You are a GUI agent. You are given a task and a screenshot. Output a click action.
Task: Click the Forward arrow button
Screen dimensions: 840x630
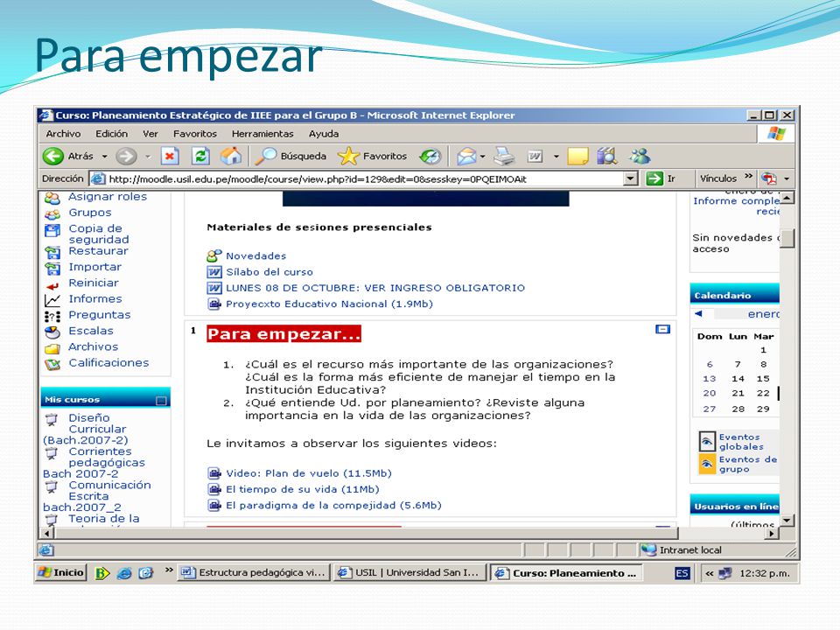126,157
